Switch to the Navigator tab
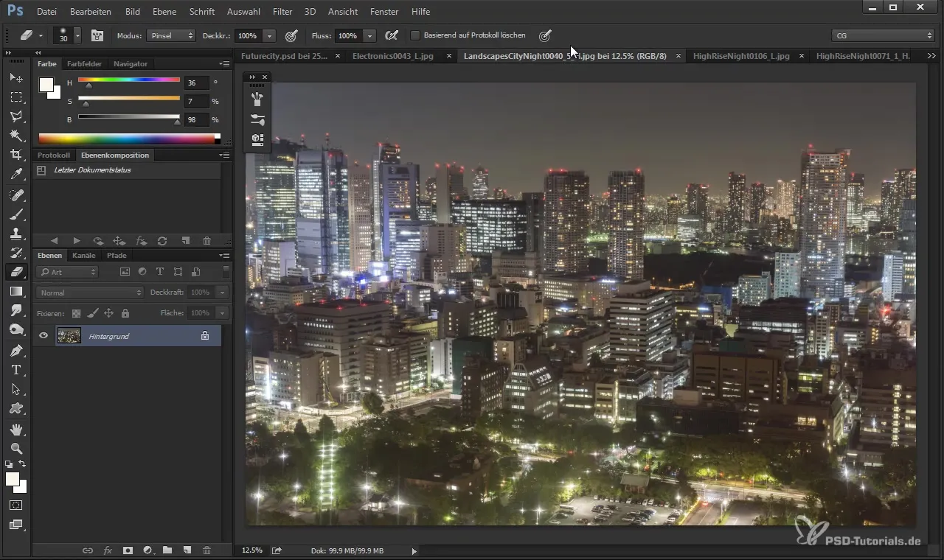This screenshot has height=560, width=944. tap(131, 64)
